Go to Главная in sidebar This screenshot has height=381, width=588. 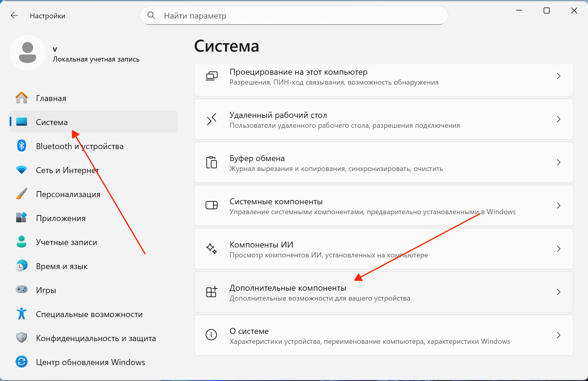[94, 98]
